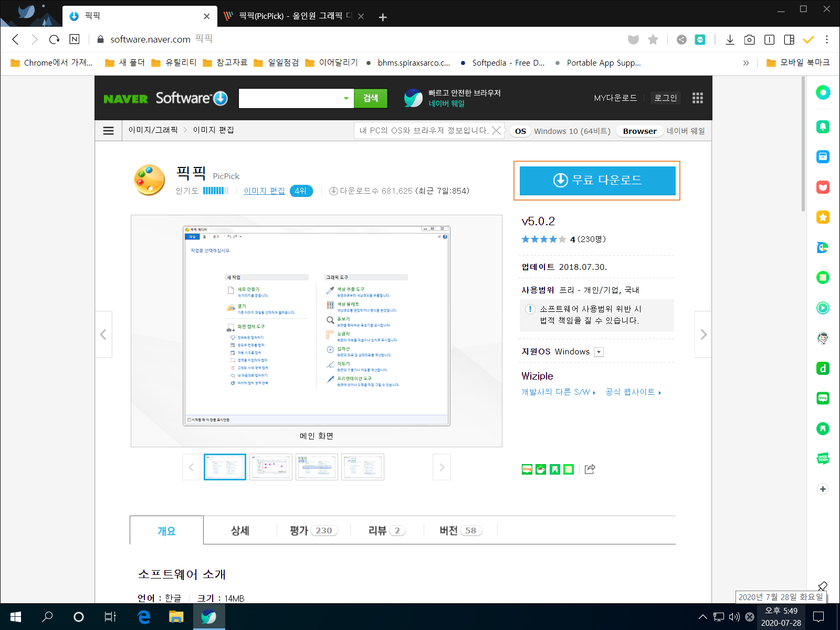Screen dimensions: 840x630
Task: Open taskbar search magnifier
Action: pyautogui.click(x=47, y=617)
